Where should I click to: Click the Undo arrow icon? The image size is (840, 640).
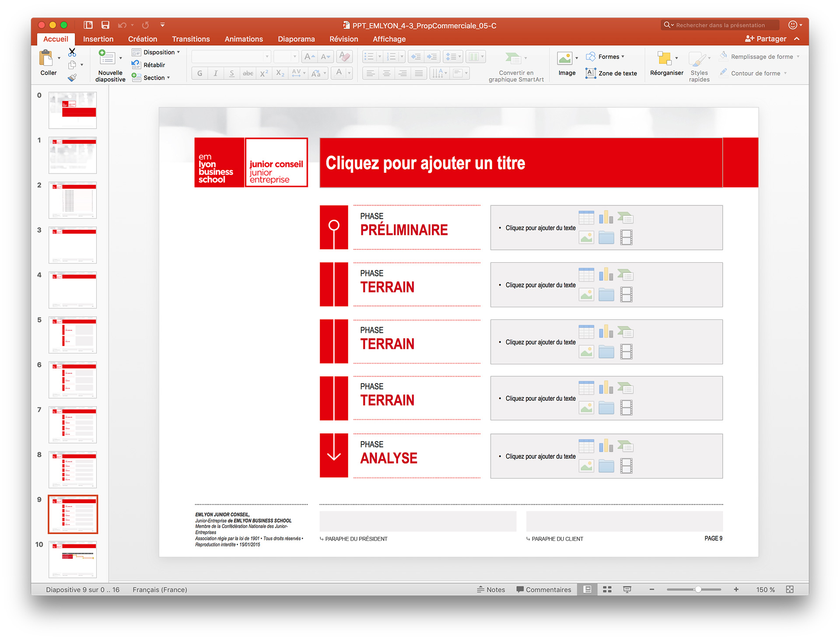pos(122,25)
